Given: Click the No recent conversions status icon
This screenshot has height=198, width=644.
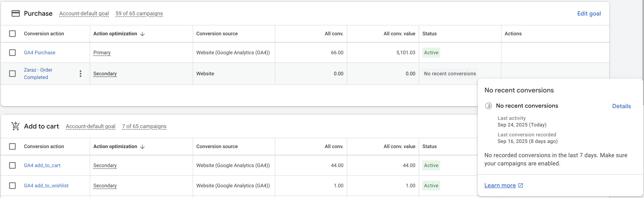Looking at the screenshot, I should [488, 106].
